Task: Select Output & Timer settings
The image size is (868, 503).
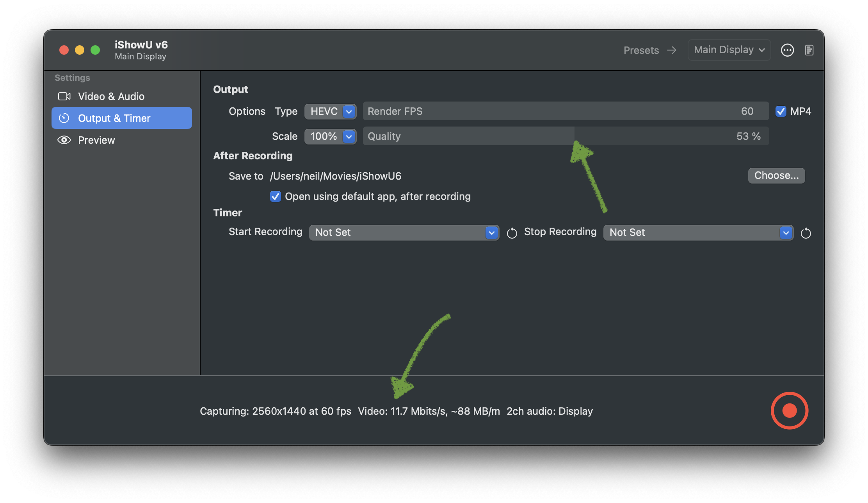Action: point(121,118)
